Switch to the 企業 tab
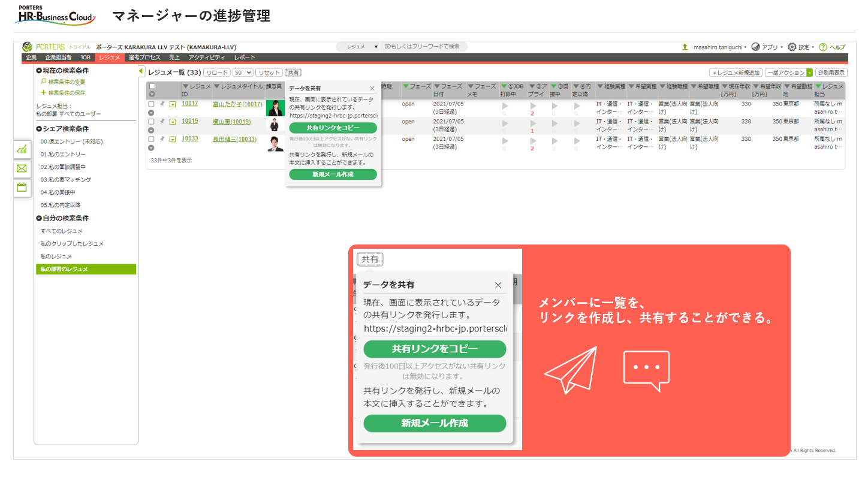 click(31, 58)
